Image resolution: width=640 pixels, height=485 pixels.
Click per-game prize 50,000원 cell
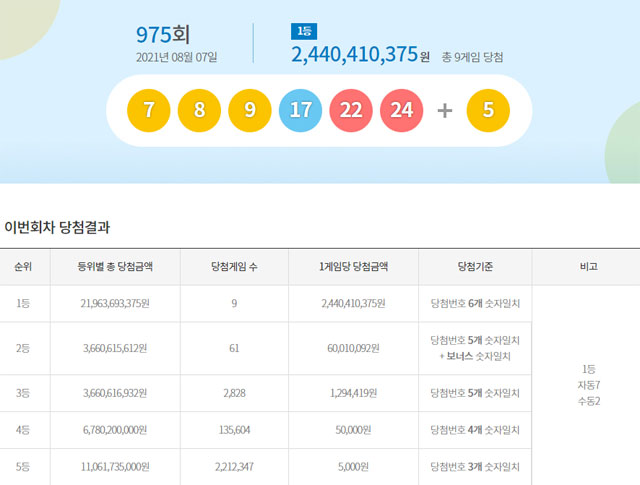click(353, 430)
